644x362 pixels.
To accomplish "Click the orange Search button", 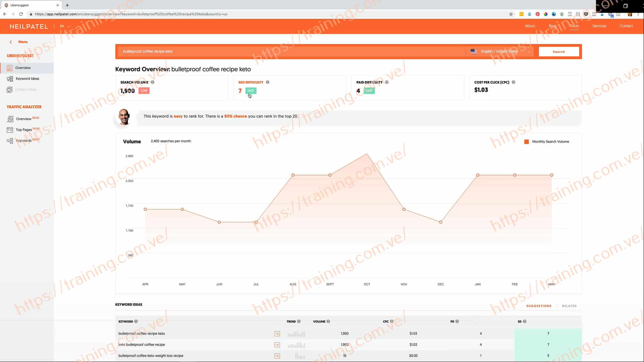I will pyautogui.click(x=559, y=52).
